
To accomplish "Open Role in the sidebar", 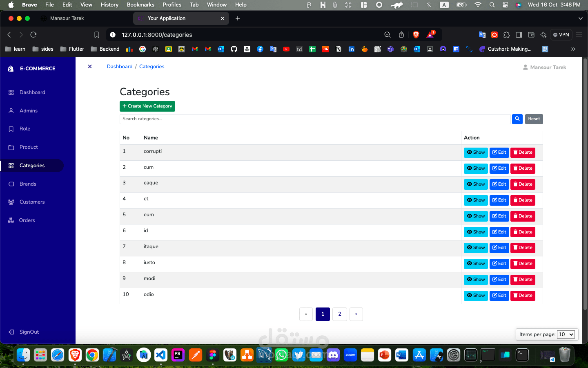I will (25, 129).
